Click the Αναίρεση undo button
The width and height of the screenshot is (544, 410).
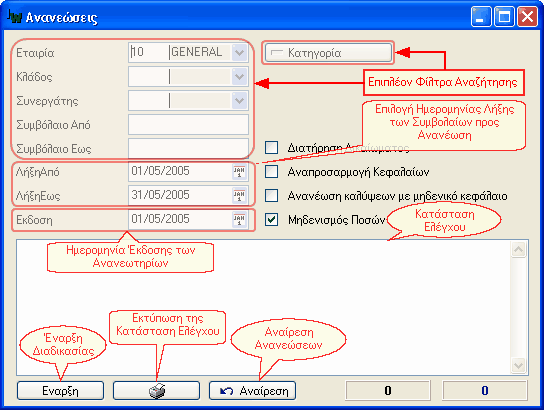click(x=253, y=391)
